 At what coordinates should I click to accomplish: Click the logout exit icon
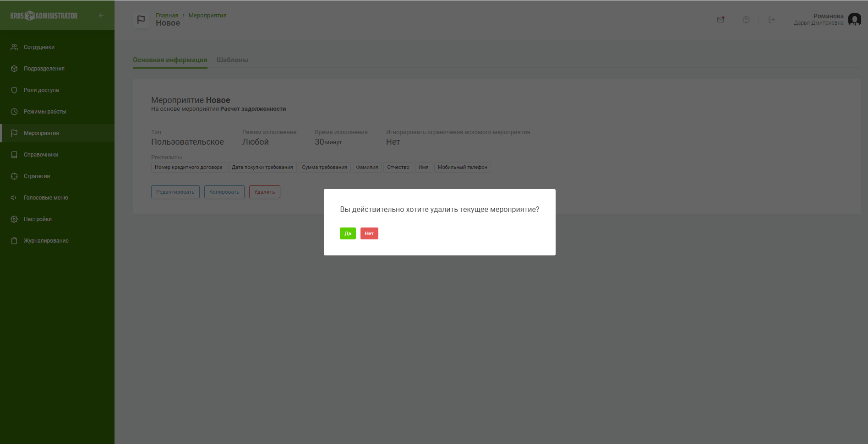tap(772, 20)
